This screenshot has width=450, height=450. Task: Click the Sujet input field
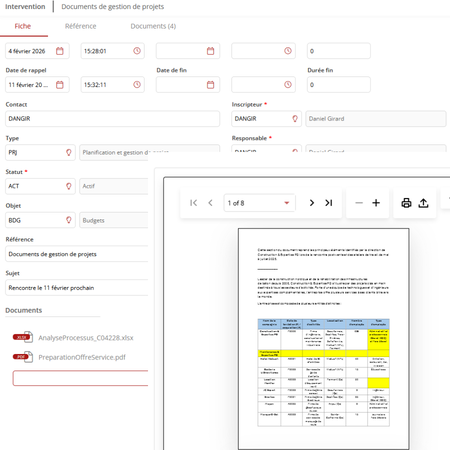coord(77,288)
